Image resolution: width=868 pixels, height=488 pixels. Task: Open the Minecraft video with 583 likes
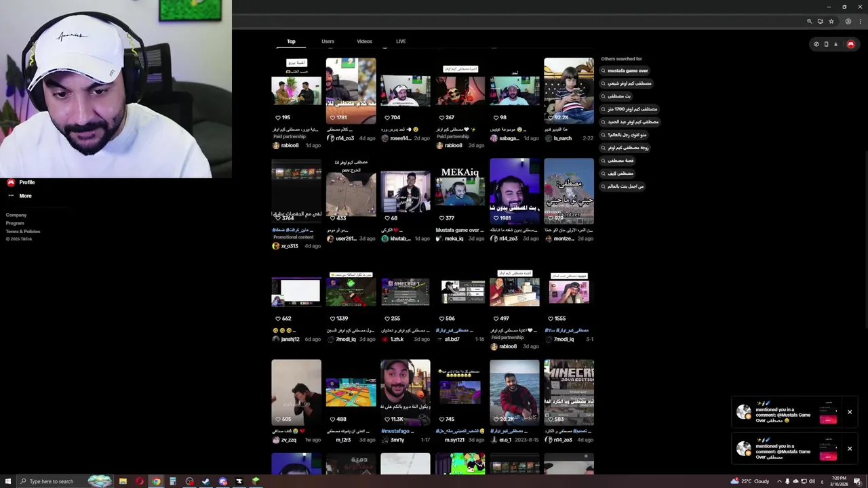569,392
